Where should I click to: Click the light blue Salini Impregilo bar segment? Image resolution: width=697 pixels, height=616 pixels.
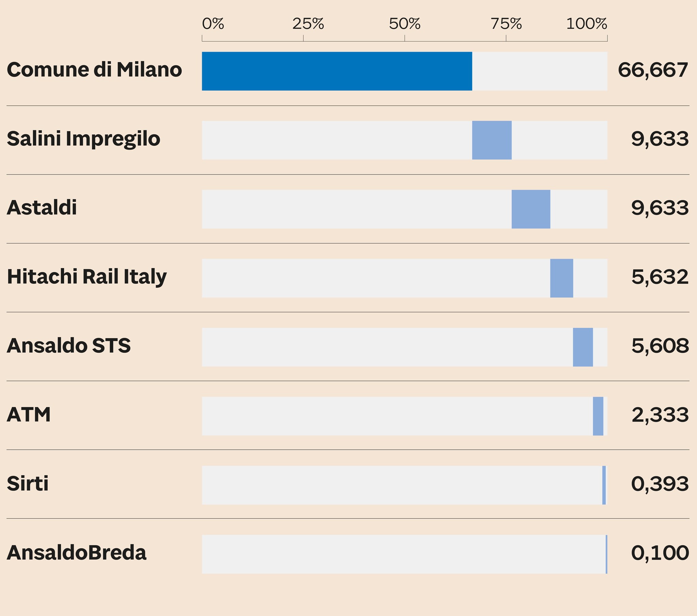pos(491,140)
